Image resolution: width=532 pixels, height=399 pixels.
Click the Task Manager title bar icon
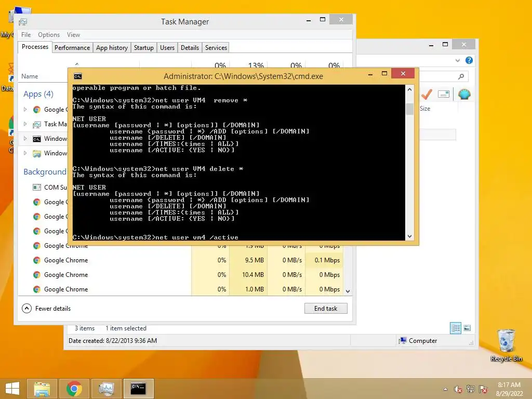pos(23,22)
